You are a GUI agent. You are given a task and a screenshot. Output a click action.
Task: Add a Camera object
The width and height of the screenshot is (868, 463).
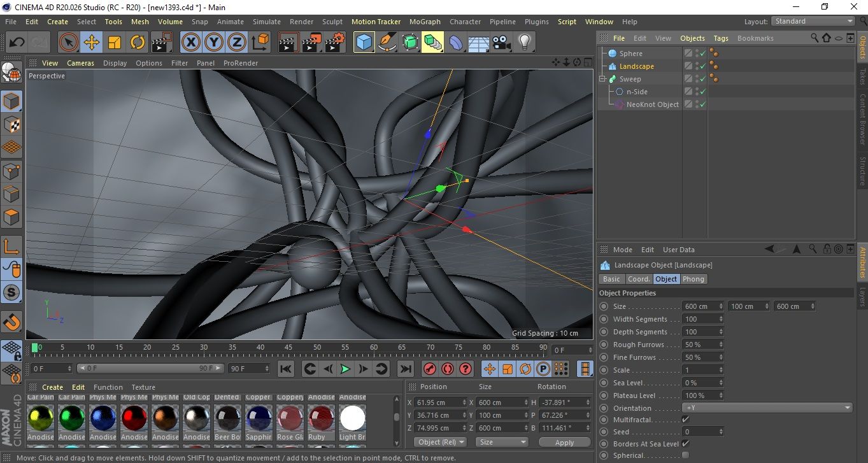coord(502,43)
